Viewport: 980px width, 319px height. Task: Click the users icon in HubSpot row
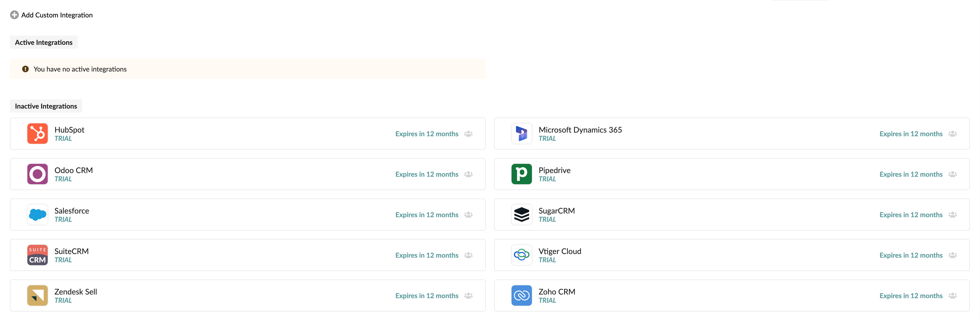468,134
